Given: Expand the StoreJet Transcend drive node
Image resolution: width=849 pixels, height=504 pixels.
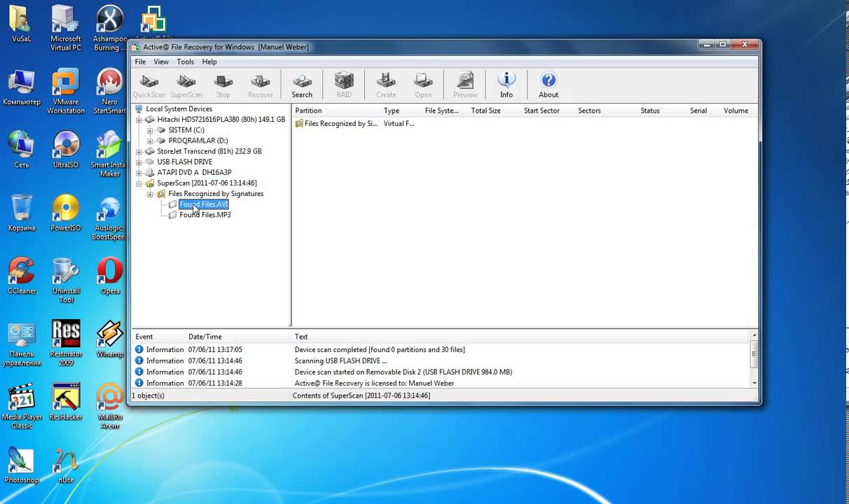Looking at the screenshot, I should tap(139, 151).
